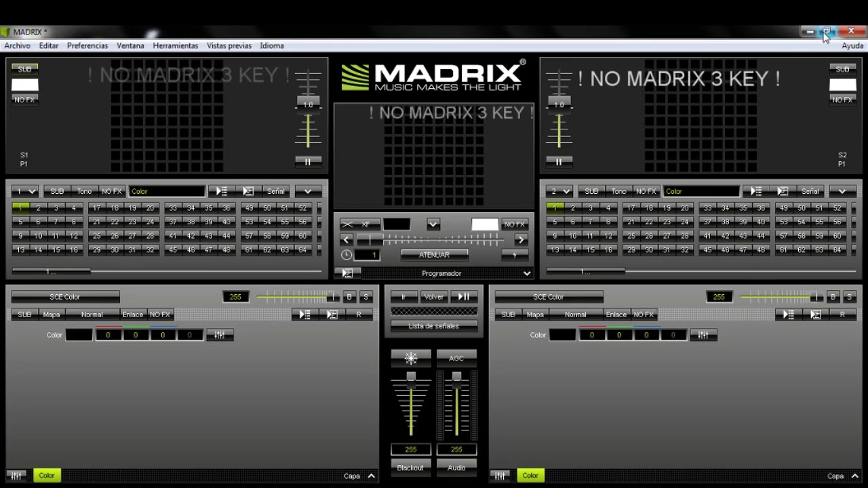Toggle SUB on left preview deck
This screenshot has height=488, width=868.
pos(24,69)
